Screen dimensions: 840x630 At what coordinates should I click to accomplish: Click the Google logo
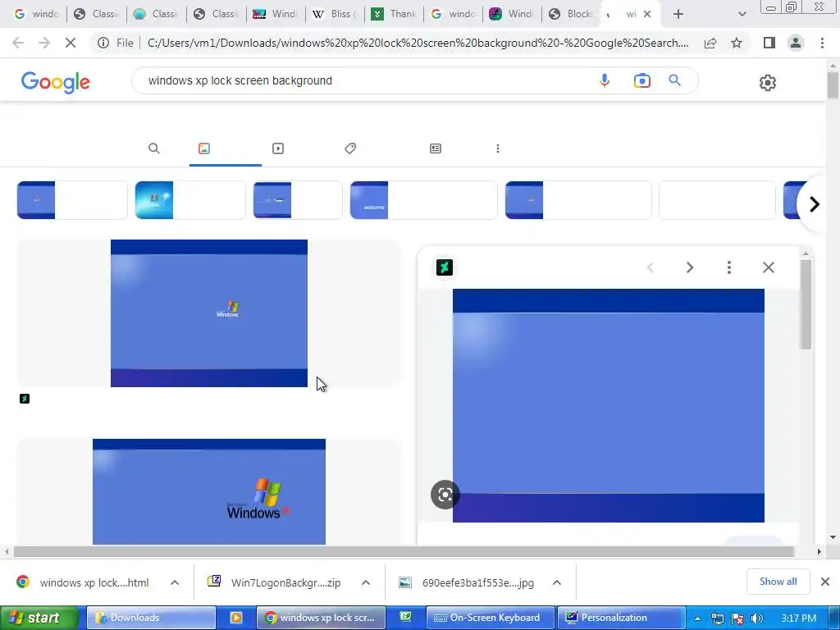56,82
